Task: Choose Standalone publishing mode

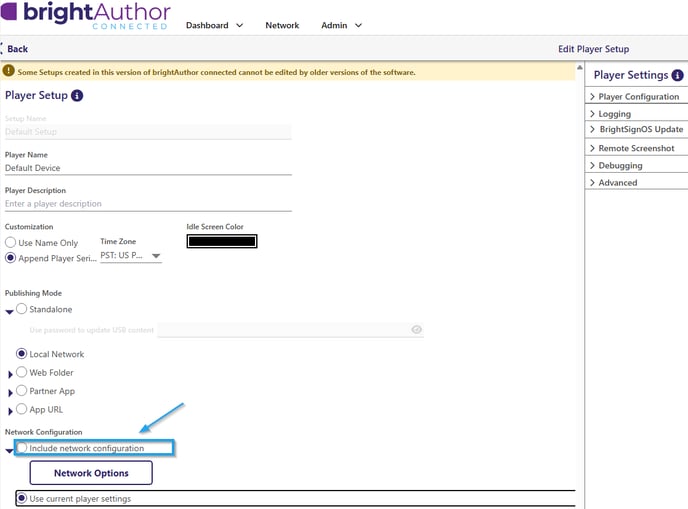Action: tap(22, 309)
